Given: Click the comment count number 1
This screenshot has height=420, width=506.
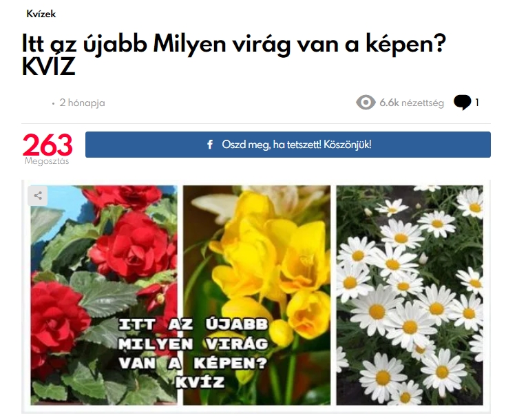Looking at the screenshot, I should pyautogui.click(x=477, y=103).
